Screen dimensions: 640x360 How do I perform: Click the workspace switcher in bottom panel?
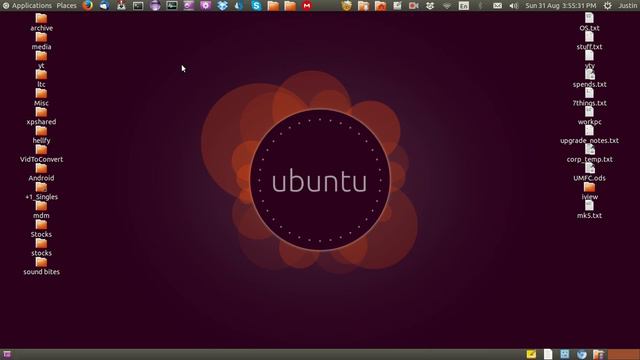point(624,354)
